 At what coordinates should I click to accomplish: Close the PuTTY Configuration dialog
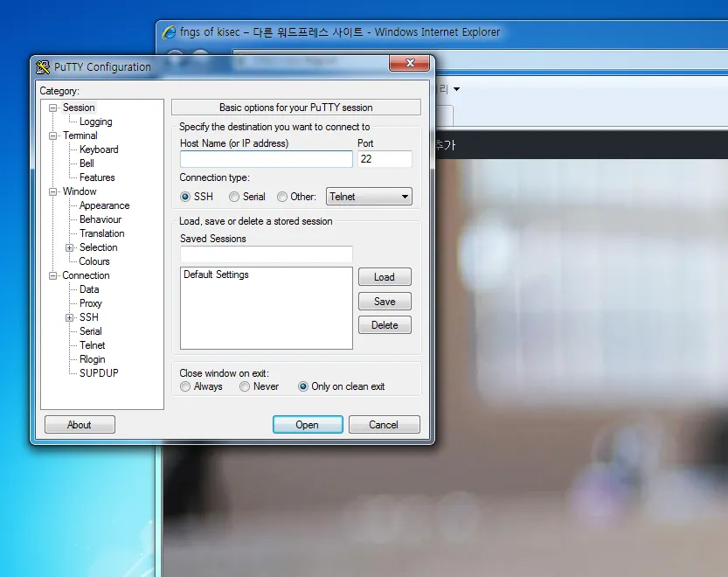pyautogui.click(x=410, y=63)
